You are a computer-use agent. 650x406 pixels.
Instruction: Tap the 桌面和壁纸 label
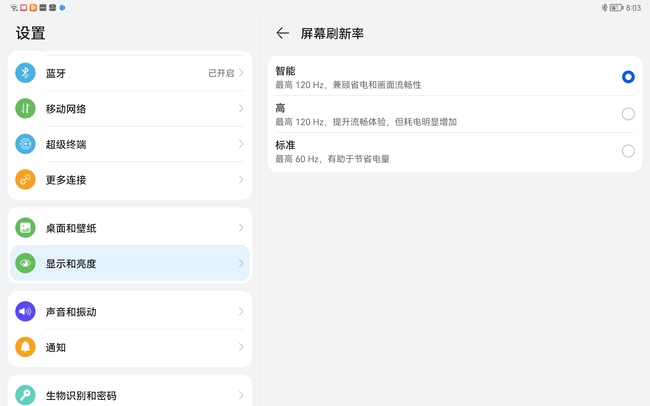71,228
